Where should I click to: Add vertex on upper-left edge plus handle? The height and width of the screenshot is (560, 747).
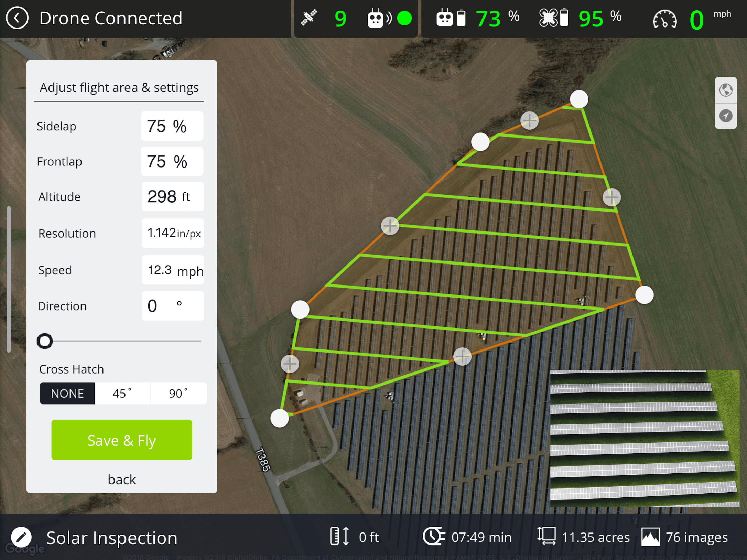click(390, 226)
